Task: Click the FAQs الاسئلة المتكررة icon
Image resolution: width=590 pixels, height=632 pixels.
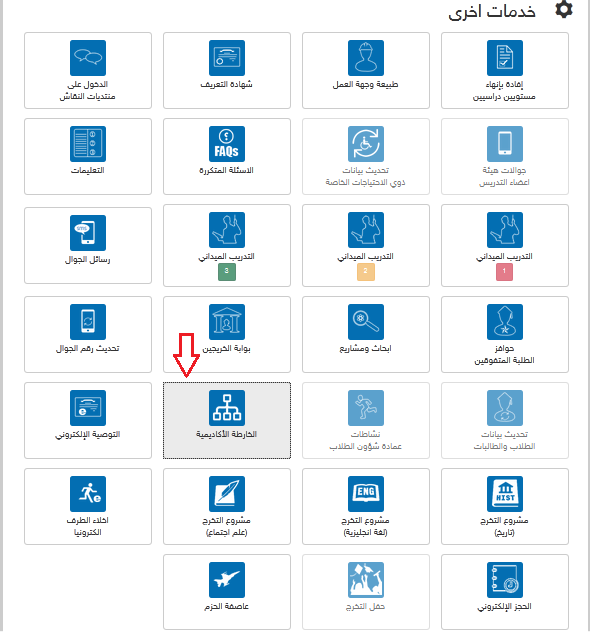Action: (x=226, y=144)
